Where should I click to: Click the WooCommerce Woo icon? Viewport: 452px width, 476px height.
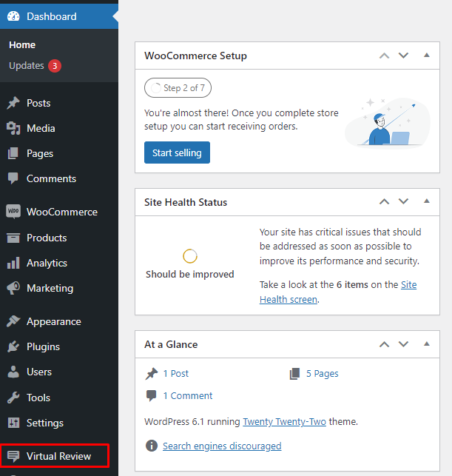pos(13,211)
